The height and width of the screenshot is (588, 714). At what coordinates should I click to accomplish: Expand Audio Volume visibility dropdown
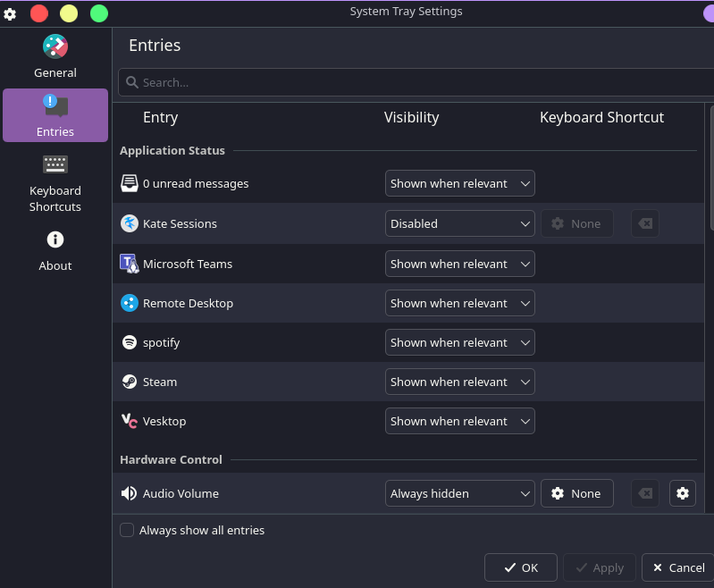click(459, 493)
